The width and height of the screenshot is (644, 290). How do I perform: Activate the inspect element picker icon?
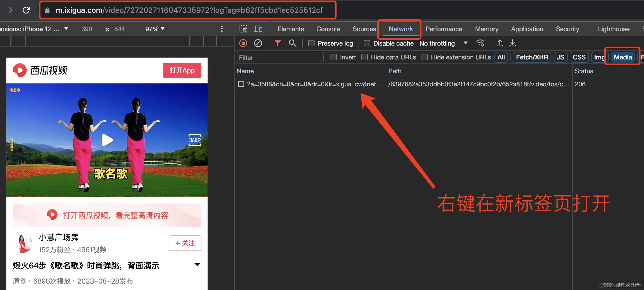click(x=243, y=29)
